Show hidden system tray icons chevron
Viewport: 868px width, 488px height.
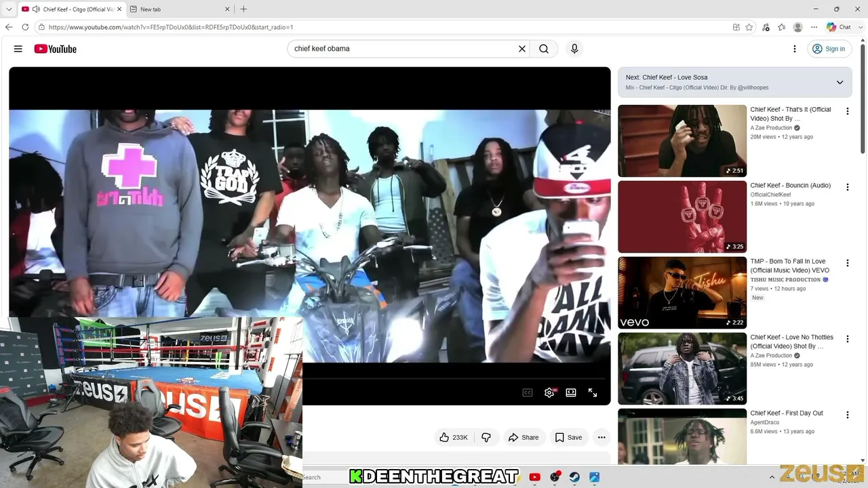coord(772,477)
